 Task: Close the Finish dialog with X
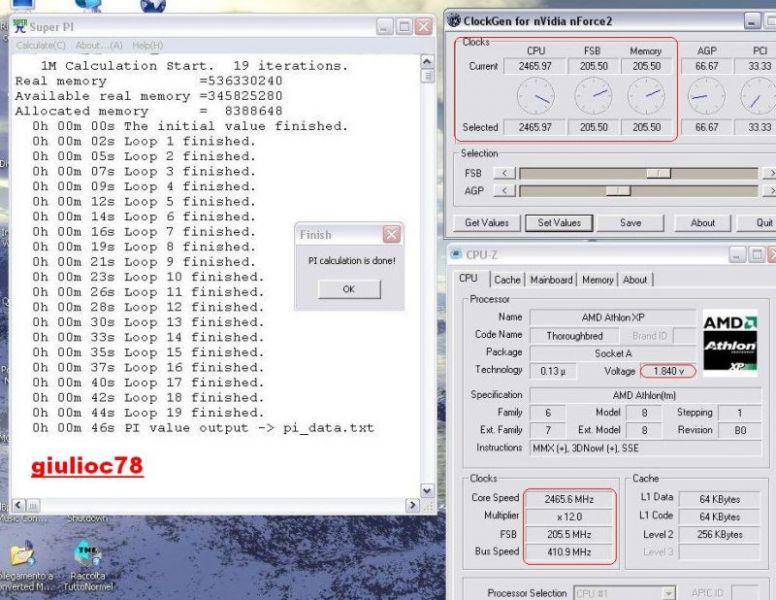[x=391, y=234]
